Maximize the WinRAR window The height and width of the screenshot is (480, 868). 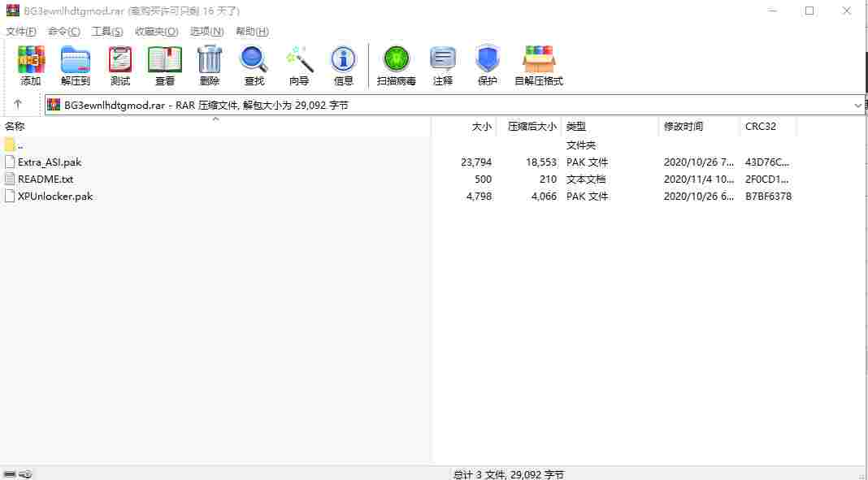coord(809,11)
